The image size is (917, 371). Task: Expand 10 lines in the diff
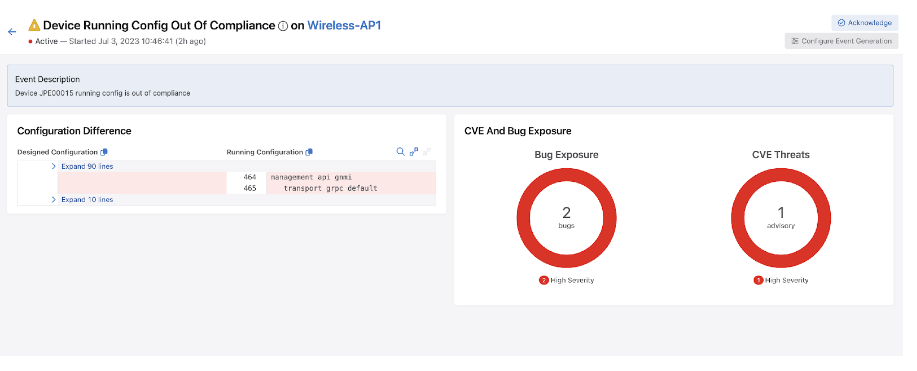click(87, 200)
